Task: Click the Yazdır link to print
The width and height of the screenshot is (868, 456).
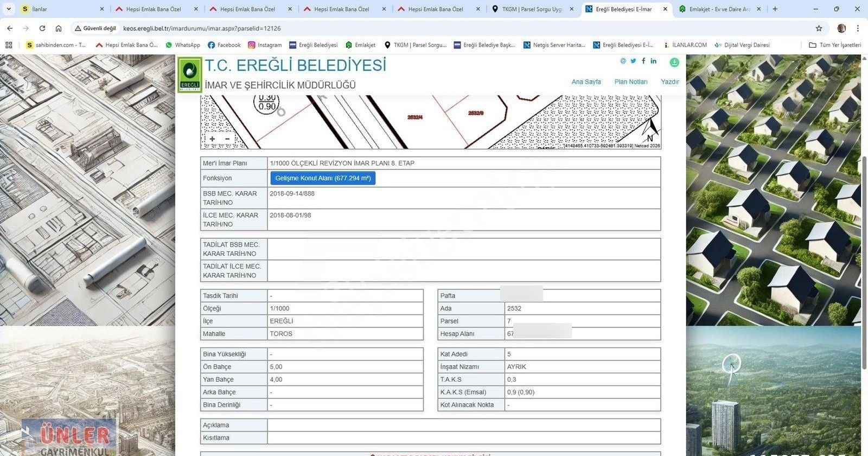Action: [669, 82]
